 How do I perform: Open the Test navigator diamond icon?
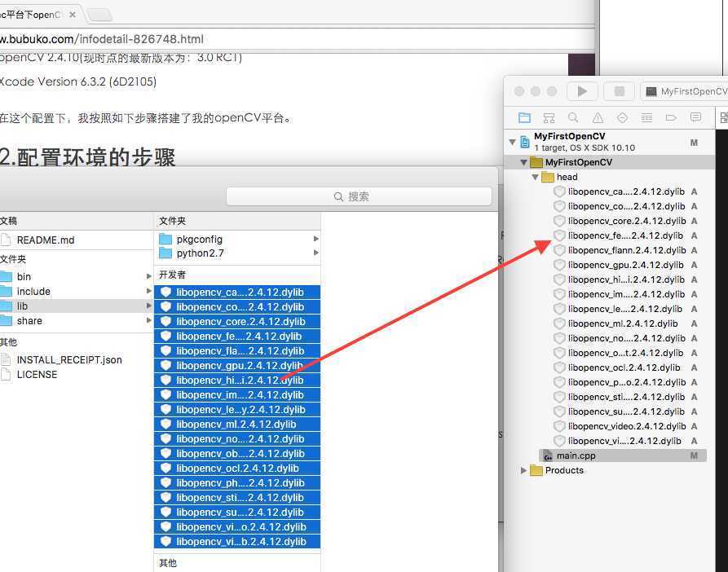pyautogui.click(x=622, y=118)
